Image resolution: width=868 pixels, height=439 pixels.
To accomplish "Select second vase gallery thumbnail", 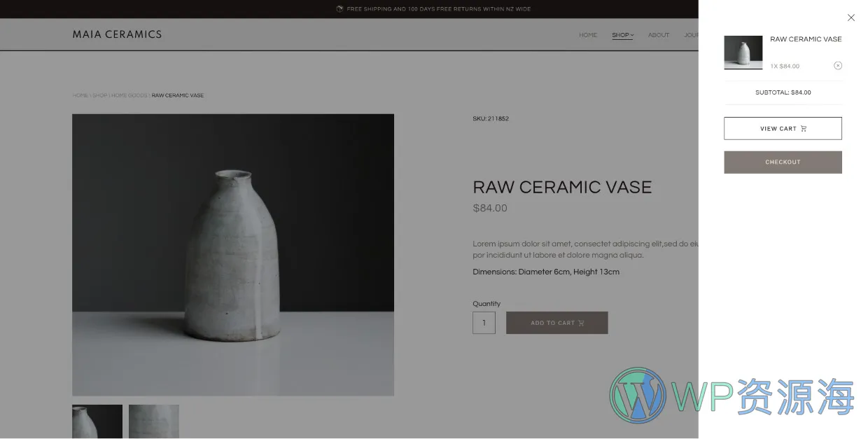I will 154,421.
